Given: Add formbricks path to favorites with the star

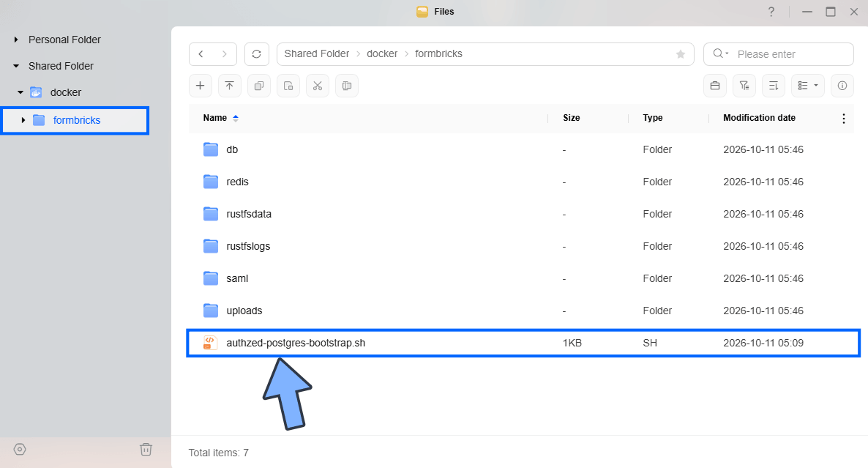Looking at the screenshot, I should click(681, 53).
